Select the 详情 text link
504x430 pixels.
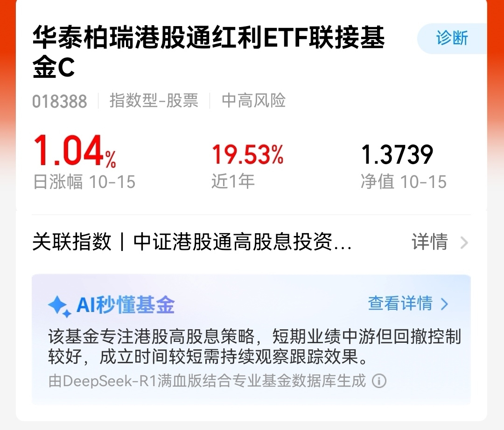[x=430, y=242]
